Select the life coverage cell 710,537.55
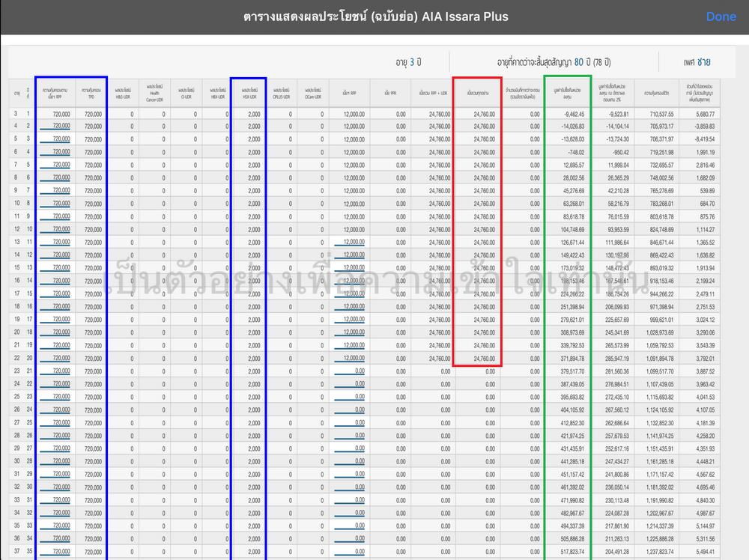 [x=662, y=114]
